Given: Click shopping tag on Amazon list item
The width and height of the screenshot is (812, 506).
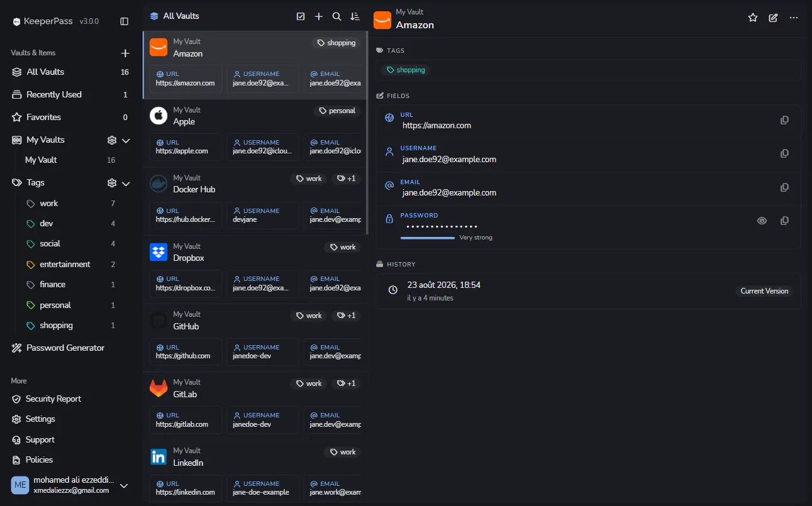Looking at the screenshot, I should coord(336,43).
